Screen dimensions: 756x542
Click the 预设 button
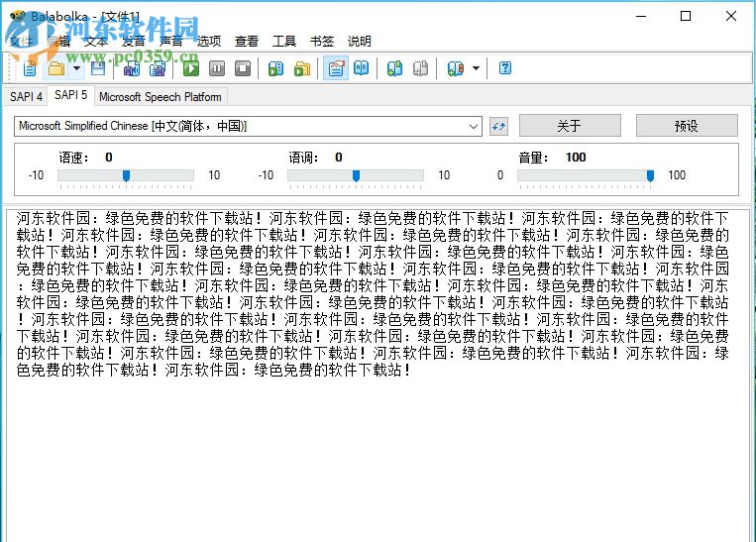tap(687, 126)
